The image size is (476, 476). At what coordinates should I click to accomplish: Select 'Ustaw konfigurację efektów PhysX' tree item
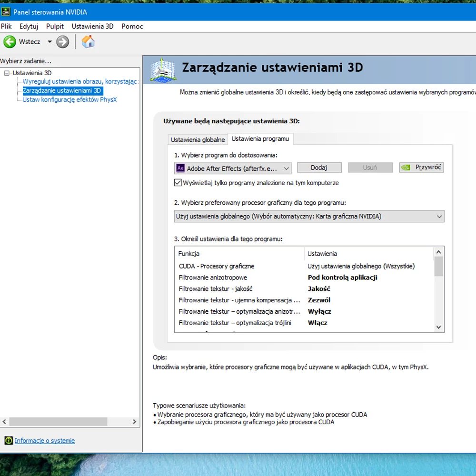pos(69,99)
